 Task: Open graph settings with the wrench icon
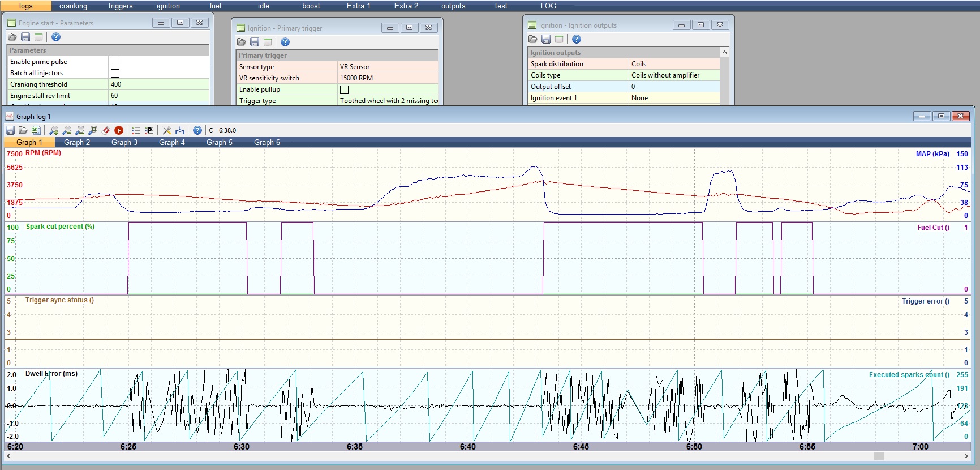click(167, 130)
